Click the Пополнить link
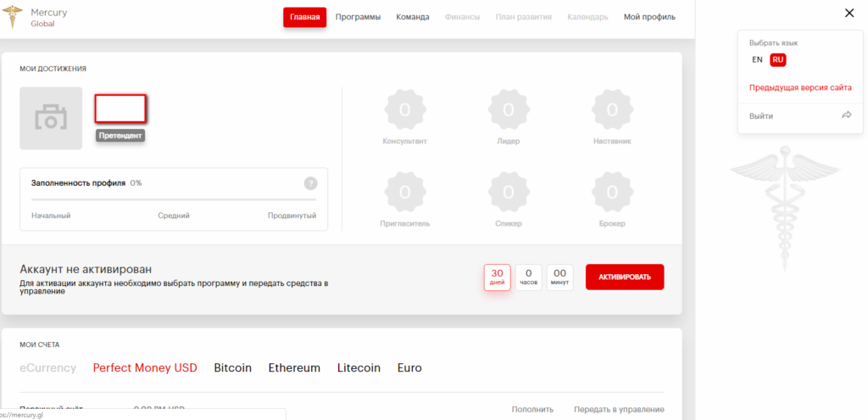The image size is (868, 420). tap(532, 410)
